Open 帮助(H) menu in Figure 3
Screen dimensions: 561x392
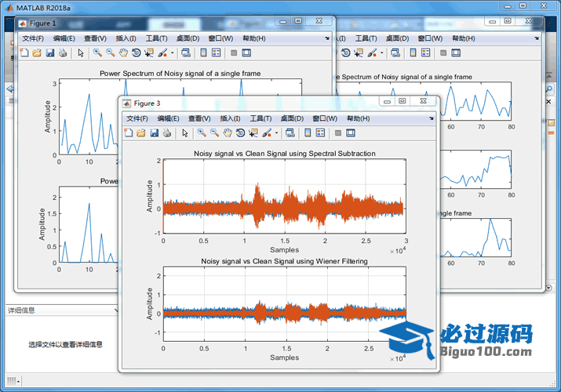click(x=358, y=118)
